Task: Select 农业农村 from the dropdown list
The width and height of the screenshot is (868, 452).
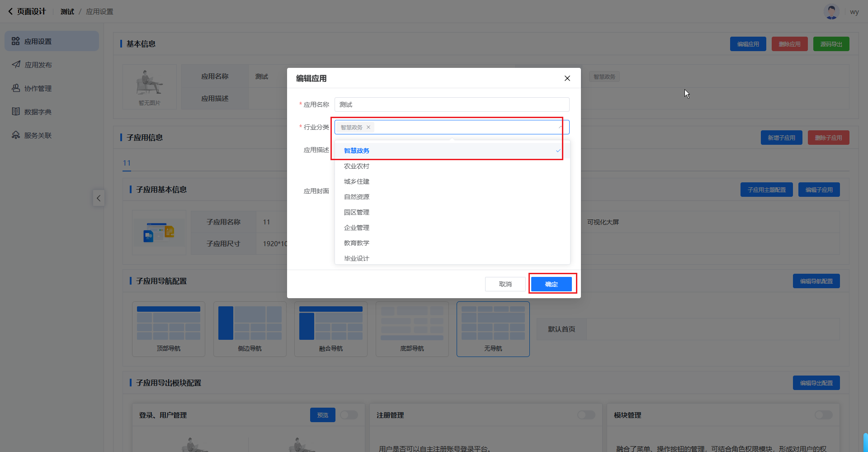Action: 357,166
